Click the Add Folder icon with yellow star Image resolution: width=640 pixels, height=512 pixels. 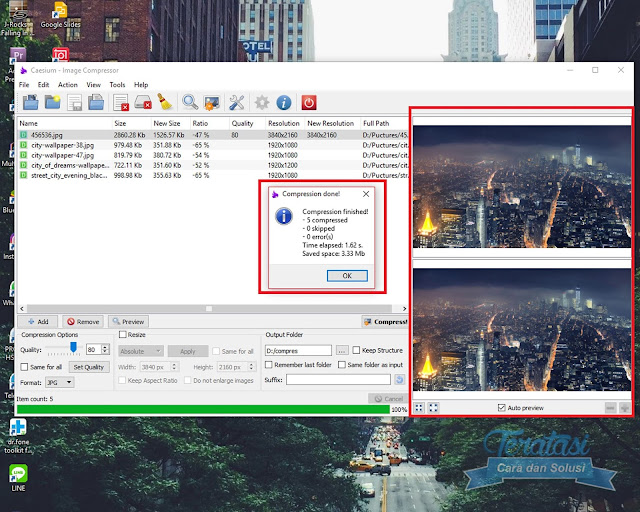pyautogui.click(x=53, y=102)
